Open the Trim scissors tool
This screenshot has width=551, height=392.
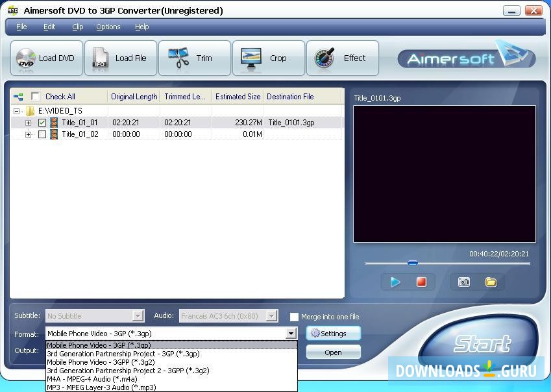coord(195,58)
